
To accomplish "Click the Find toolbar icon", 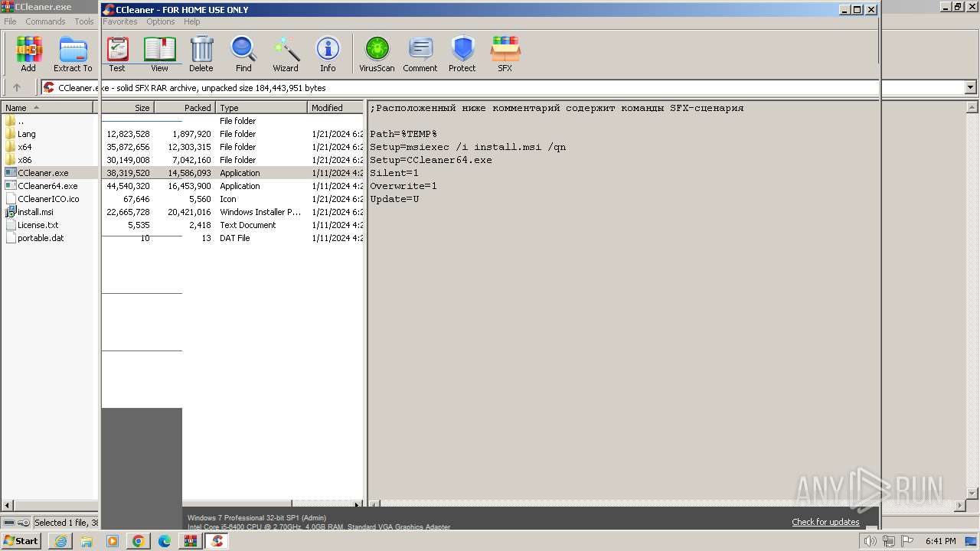I will point(243,54).
